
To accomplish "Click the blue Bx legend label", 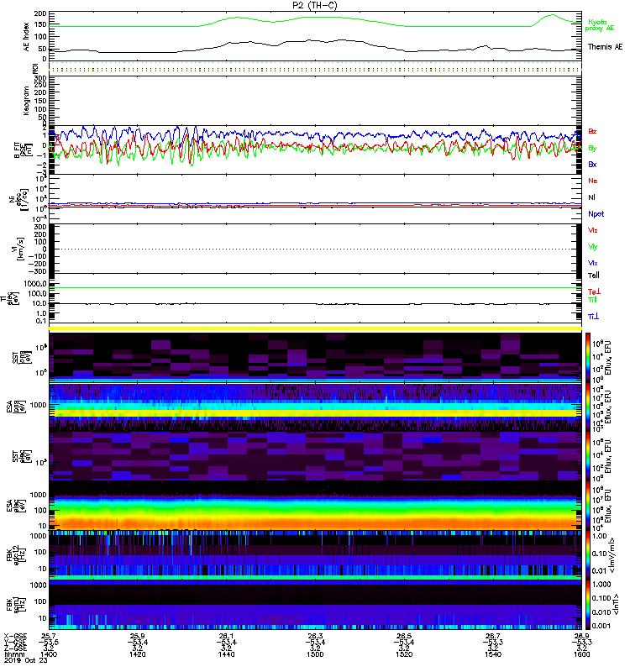I will (592, 164).
